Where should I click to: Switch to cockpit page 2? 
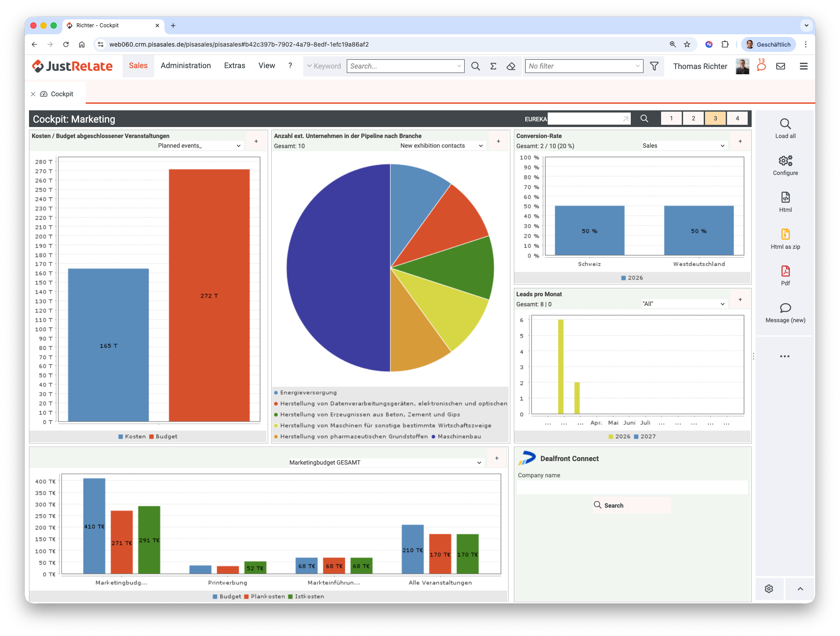[693, 119]
